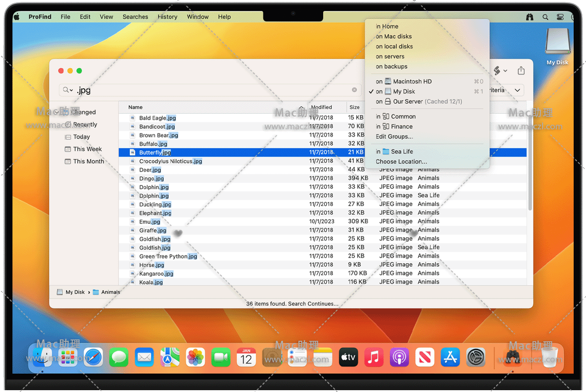The width and height of the screenshot is (586, 392).
Task: Clear the .jpg search field text
Action: 354,90
